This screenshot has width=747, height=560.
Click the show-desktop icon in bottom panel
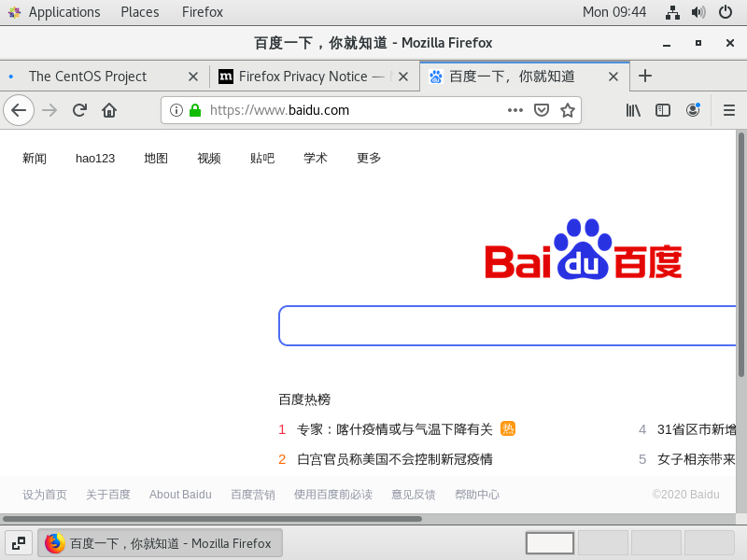coord(19,543)
